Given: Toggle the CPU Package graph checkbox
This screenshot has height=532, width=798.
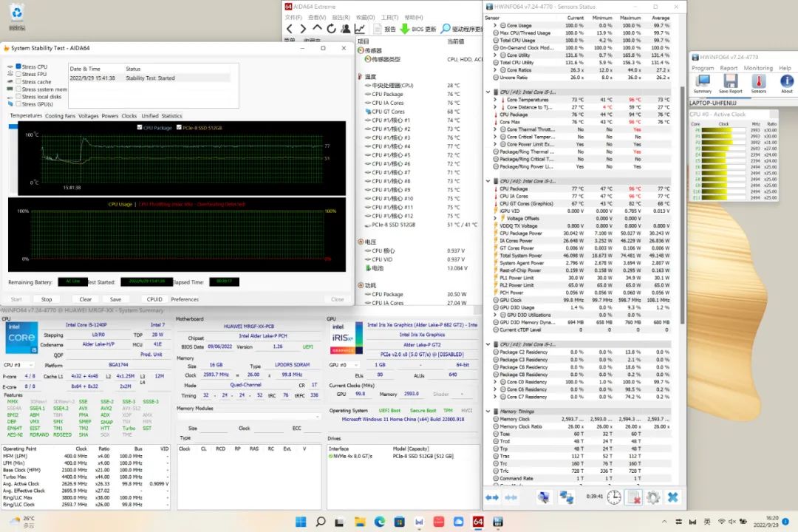Looking at the screenshot, I should click(x=140, y=128).
